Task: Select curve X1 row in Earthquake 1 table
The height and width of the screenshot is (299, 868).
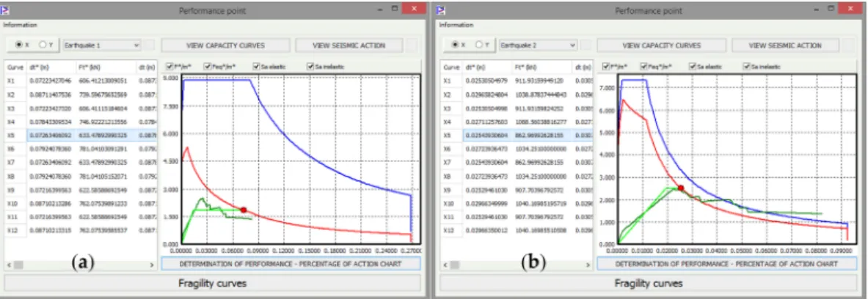Action: point(81,81)
